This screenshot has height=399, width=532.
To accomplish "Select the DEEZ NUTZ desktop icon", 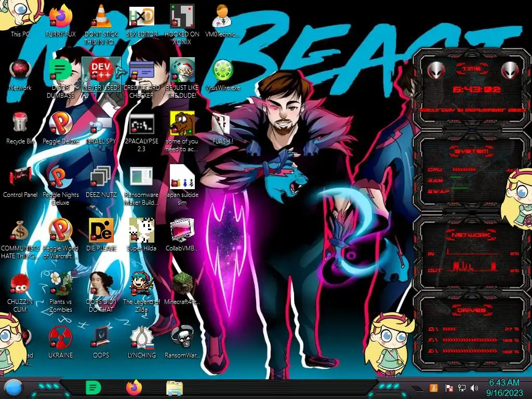I will tap(101, 182).
